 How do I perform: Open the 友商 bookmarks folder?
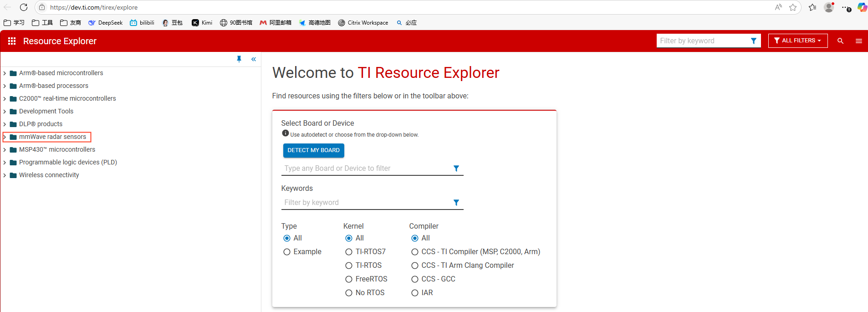click(x=71, y=23)
